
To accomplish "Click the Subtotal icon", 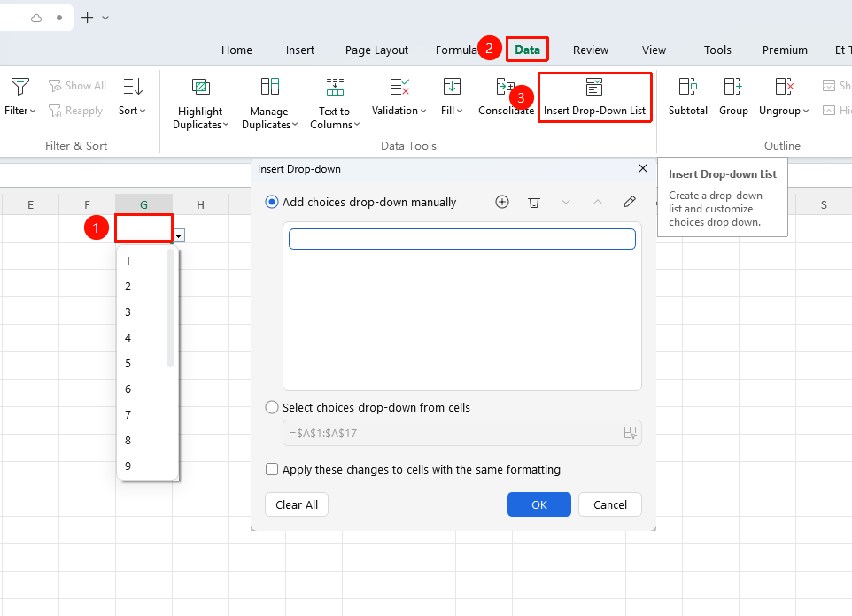I will [x=687, y=87].
